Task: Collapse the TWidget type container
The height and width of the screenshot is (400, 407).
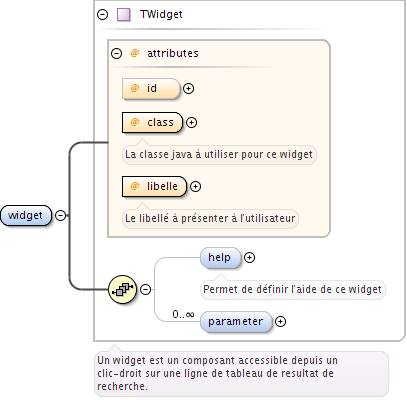Action: coord(102,14)
